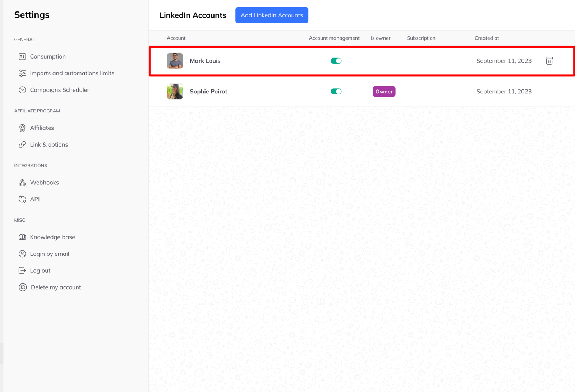Click the Is owner column header
575x392 pixels.
(381, 38)
